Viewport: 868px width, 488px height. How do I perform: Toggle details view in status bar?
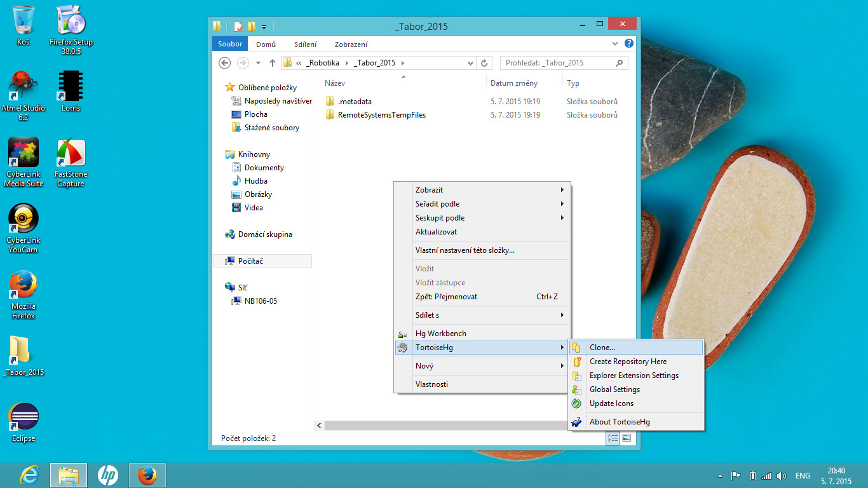pos(613,438)
